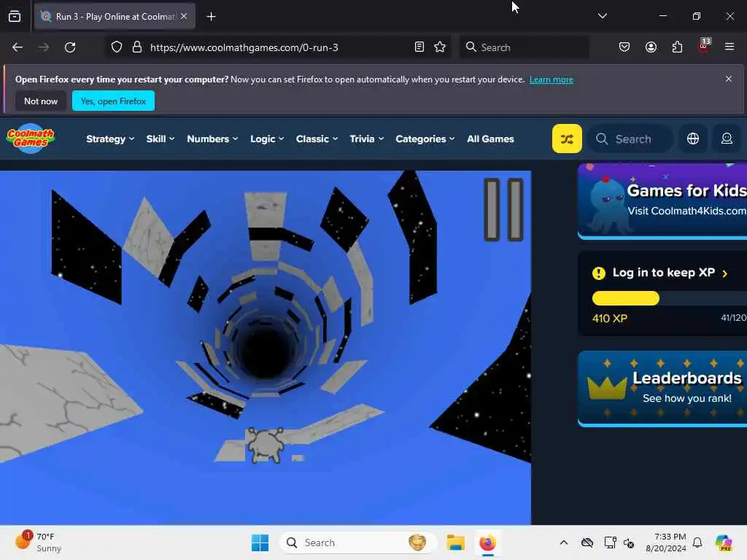Go back with the browser back arrow
Screen dimensions: 747x560
18,47
